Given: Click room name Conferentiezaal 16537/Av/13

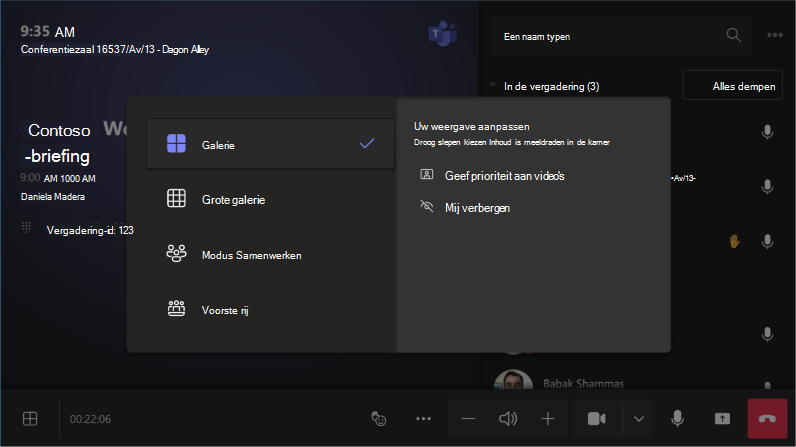Looking at the screenshot, I should pyautogui.click(x=88, y=49).
